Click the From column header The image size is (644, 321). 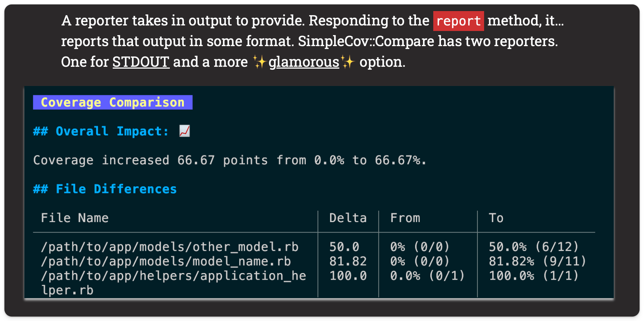tap(405, 218)
